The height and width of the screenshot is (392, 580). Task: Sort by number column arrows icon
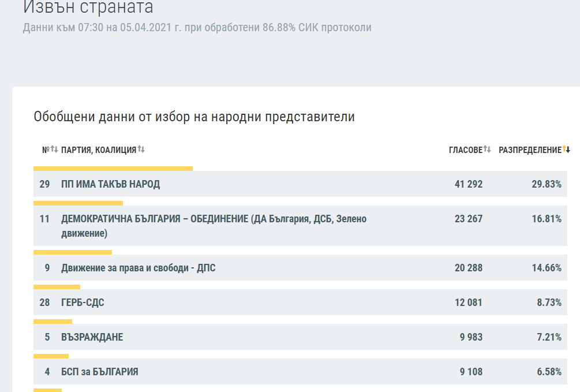pyautogui.click(x=54, y=149)
